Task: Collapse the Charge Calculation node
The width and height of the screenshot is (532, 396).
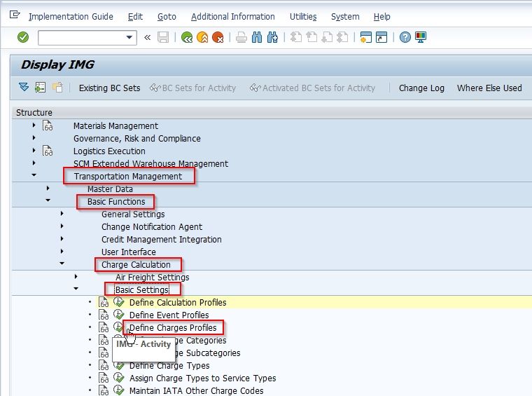Action: (x=62, y=264)
